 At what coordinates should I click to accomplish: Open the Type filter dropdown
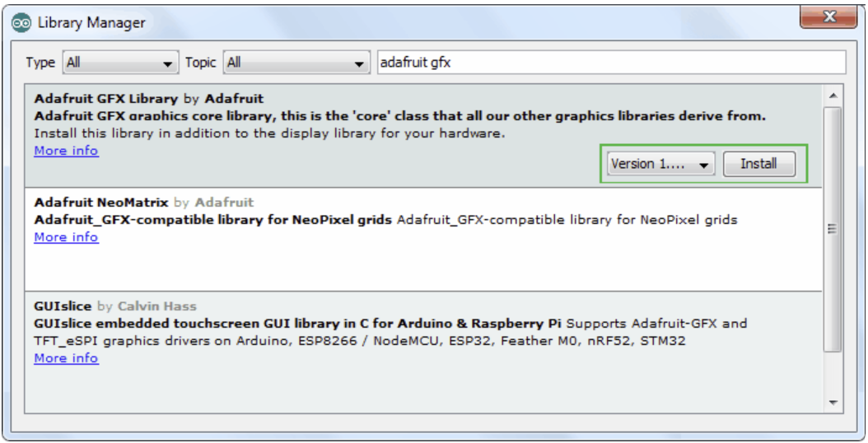coord(121,63)
